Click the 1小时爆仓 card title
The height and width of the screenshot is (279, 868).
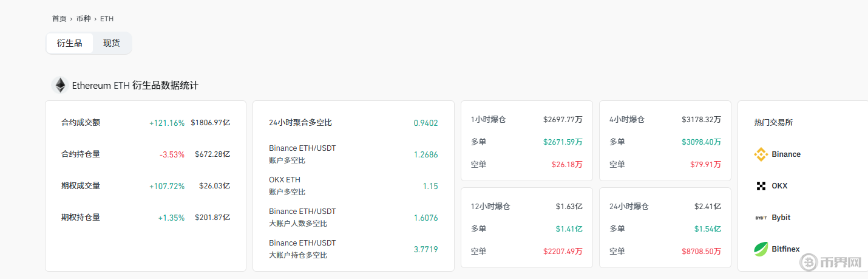[x=489, y=120]
